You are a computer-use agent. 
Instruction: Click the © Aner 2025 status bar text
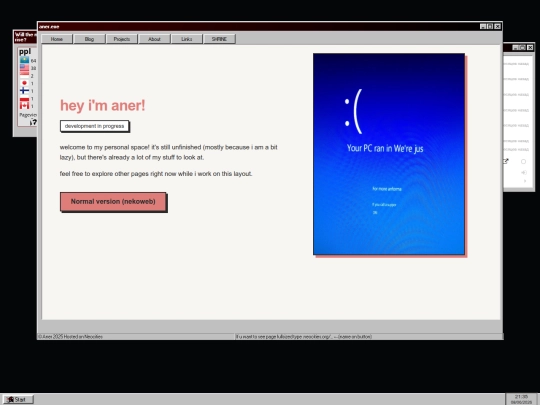pos(70,336)
